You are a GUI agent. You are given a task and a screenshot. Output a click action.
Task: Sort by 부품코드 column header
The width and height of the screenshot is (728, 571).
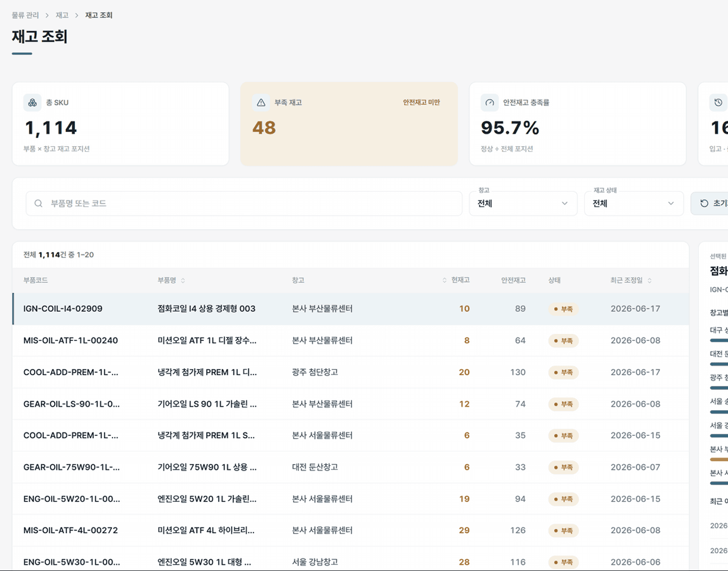point(35,280)
